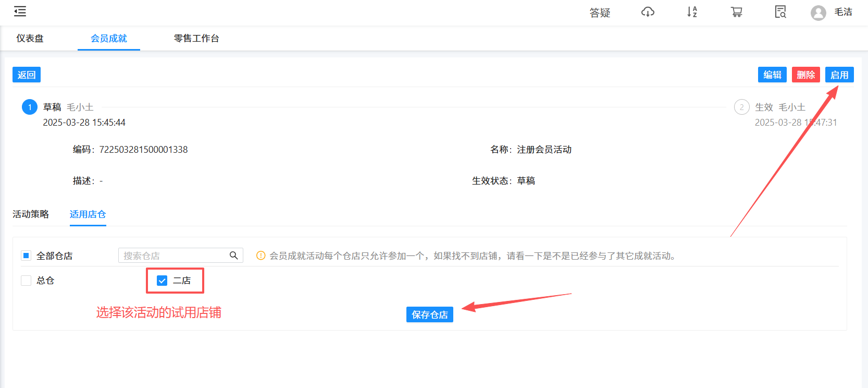
Task: Click the A-Z sort icon
Action: click(x=692, y=12)
